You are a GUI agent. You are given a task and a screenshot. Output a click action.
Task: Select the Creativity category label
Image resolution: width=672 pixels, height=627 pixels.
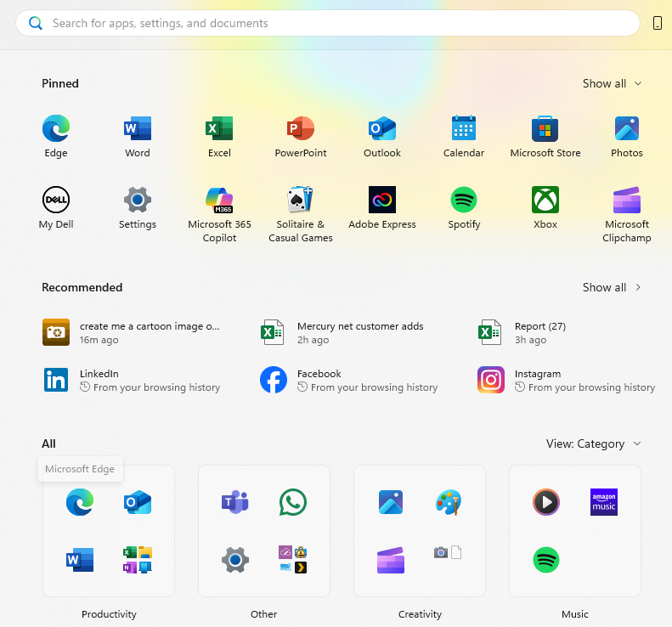click(420, 614)
